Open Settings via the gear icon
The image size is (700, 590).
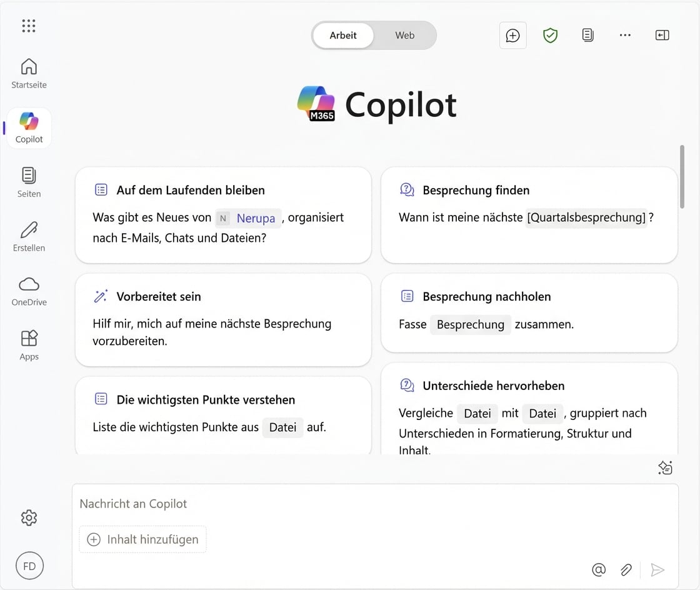[29, 517]
